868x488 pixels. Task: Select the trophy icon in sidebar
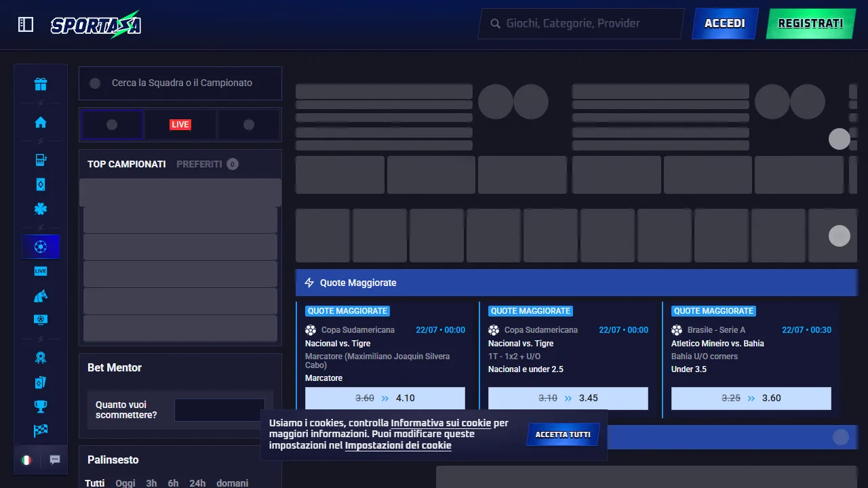41,407
